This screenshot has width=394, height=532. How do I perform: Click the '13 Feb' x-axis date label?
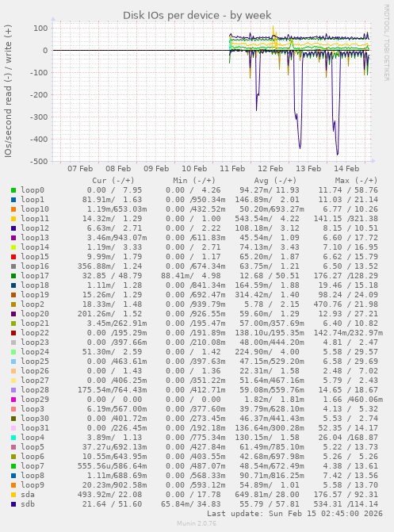[x=308, y=169]
